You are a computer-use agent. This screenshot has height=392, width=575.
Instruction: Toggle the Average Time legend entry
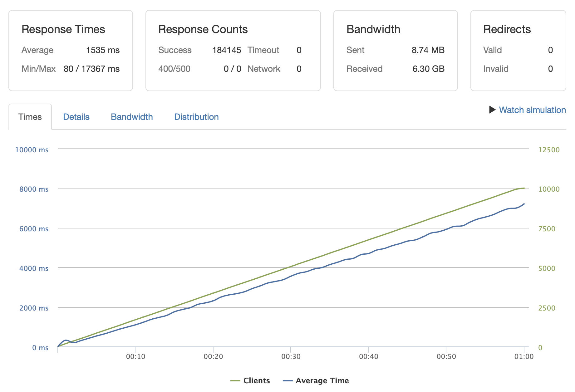322,380
